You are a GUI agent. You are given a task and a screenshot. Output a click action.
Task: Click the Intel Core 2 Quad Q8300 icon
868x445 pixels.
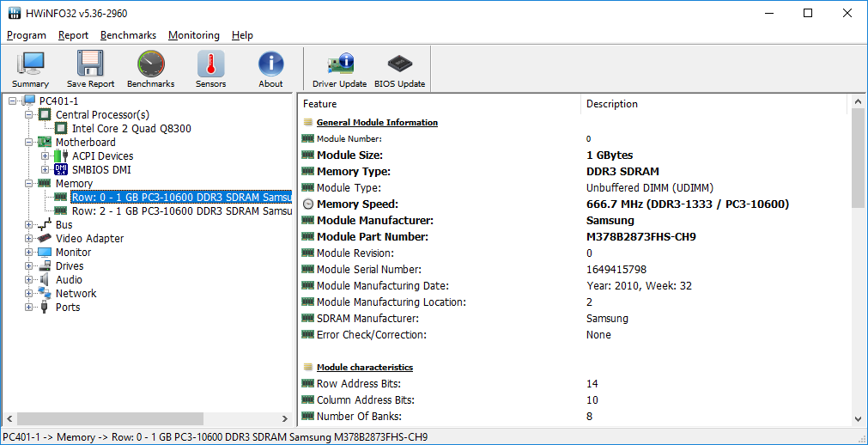coord(62,129)
